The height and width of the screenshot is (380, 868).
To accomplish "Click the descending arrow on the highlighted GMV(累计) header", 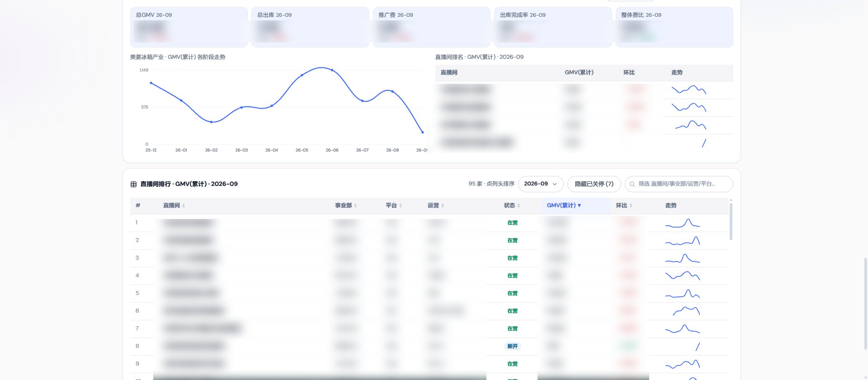I will tap(579, 205).
